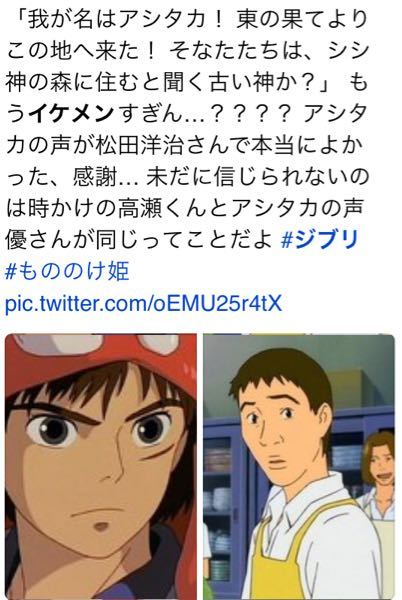Tap the scar on Ashitaka's cheek

(x=157, y=453)
